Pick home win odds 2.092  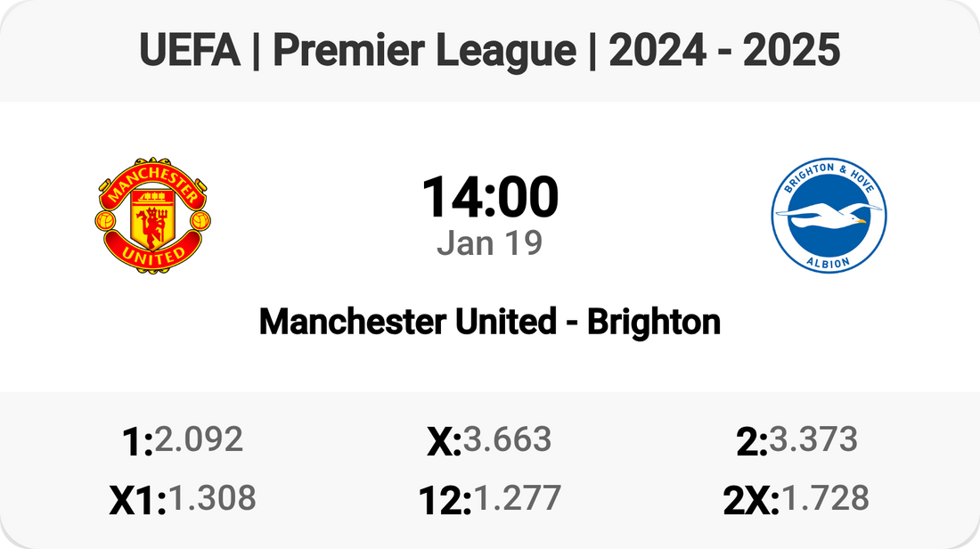(199, 439)
